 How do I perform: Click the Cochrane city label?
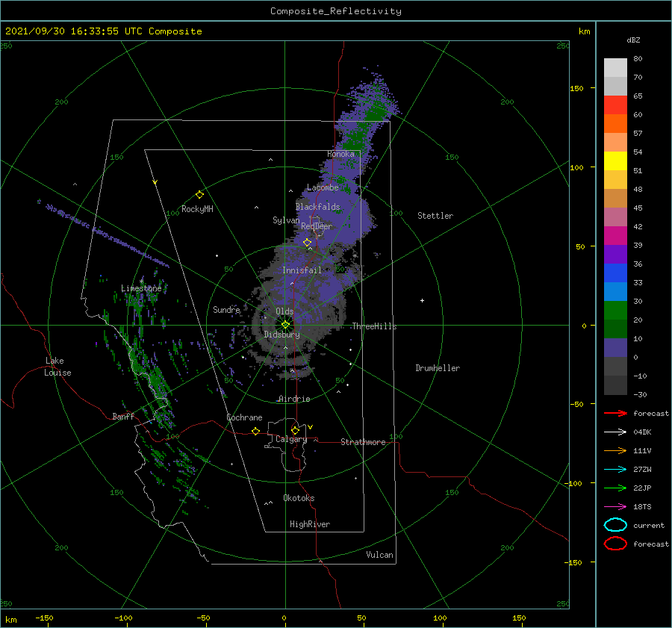pos(244,417)
